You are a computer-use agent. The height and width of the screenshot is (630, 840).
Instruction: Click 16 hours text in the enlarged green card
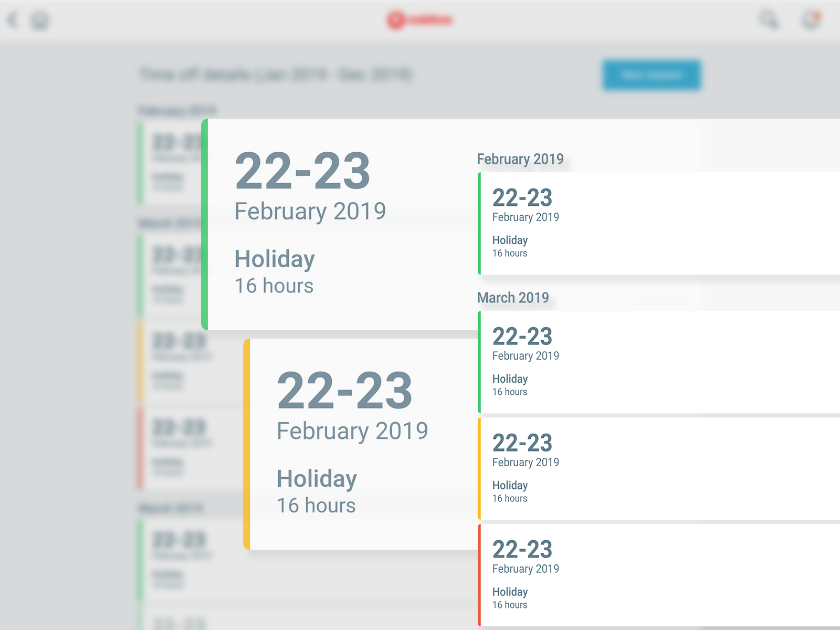274,286
